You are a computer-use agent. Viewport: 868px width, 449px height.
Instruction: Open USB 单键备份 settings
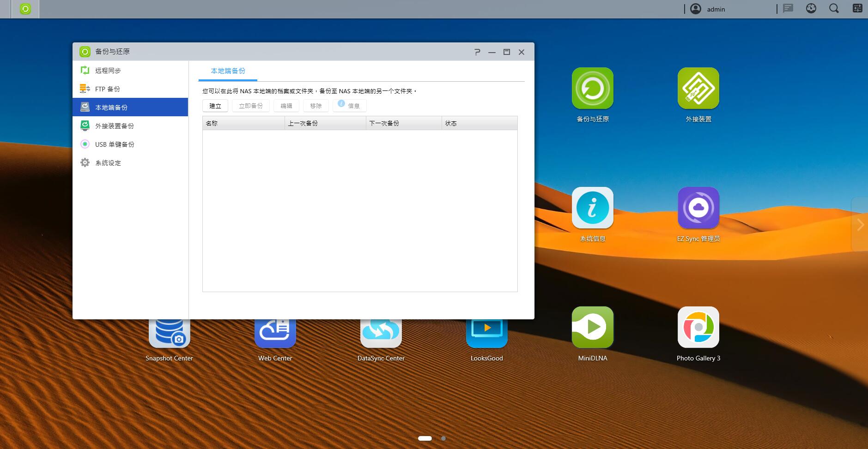coord(114,144)
